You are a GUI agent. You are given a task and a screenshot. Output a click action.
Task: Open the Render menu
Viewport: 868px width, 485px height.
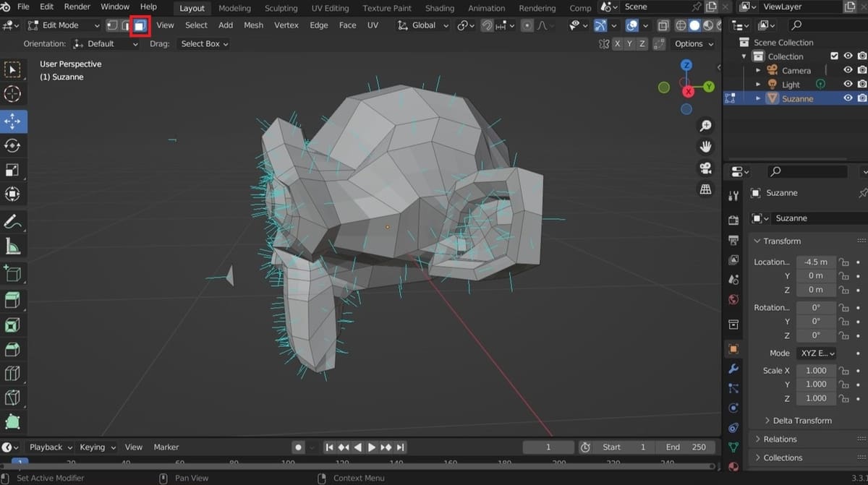[x=77, y=7]
